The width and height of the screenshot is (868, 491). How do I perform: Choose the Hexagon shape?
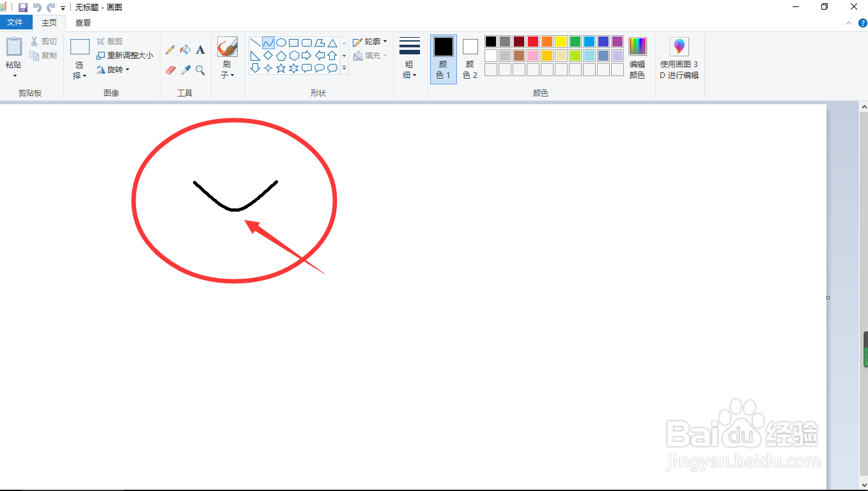click(x=293, y=56)
